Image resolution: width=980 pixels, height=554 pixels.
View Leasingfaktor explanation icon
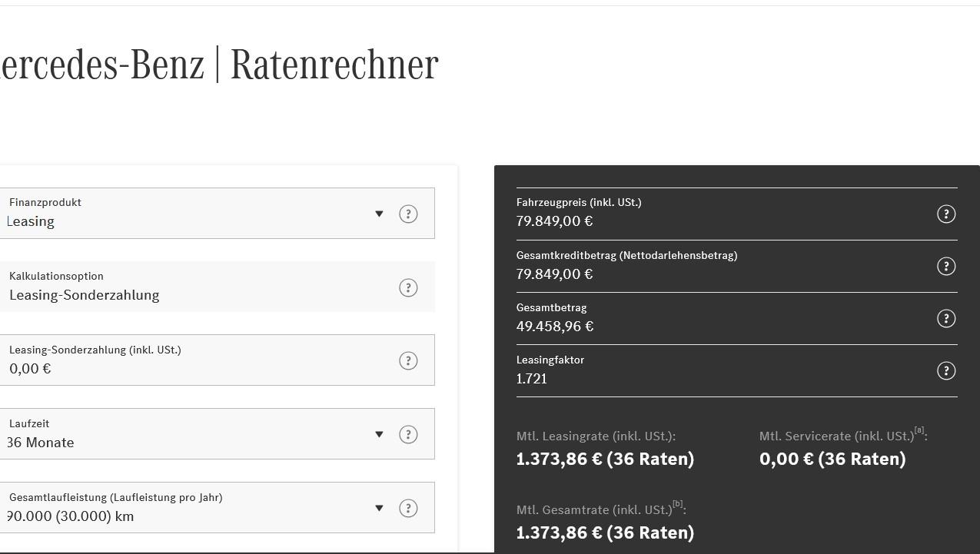click(x=946, y=370)
